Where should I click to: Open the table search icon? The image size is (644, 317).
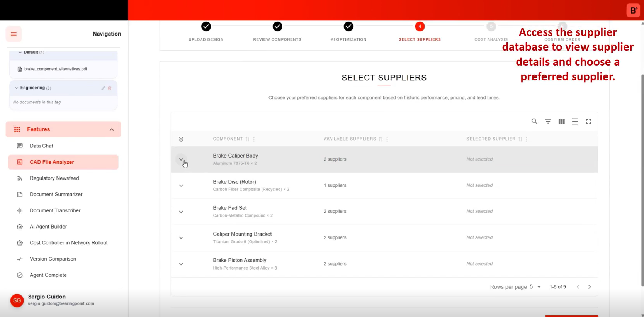534,121
